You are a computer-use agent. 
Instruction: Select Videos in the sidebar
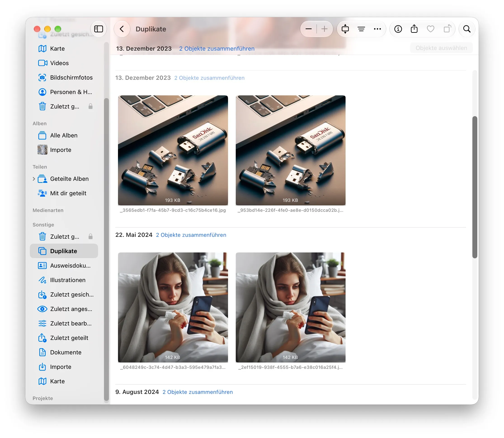coord(64,63)
